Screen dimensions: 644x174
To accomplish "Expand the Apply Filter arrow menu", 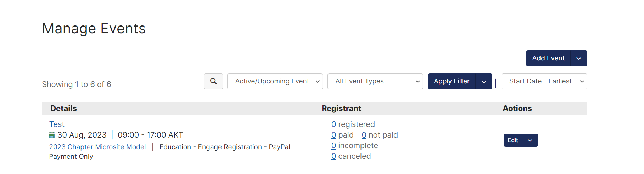I will click(484, 81).
